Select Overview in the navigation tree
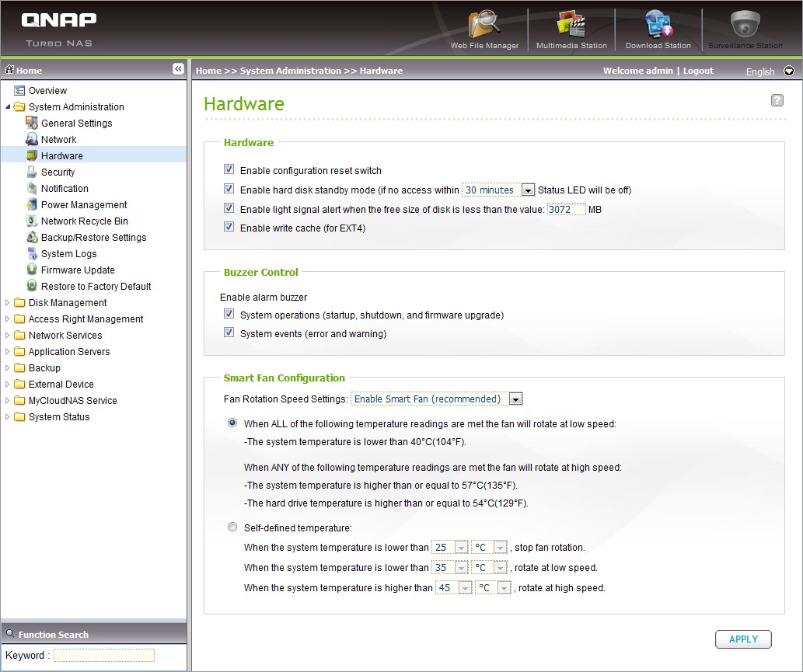803x672 pixels. (47, 91)
